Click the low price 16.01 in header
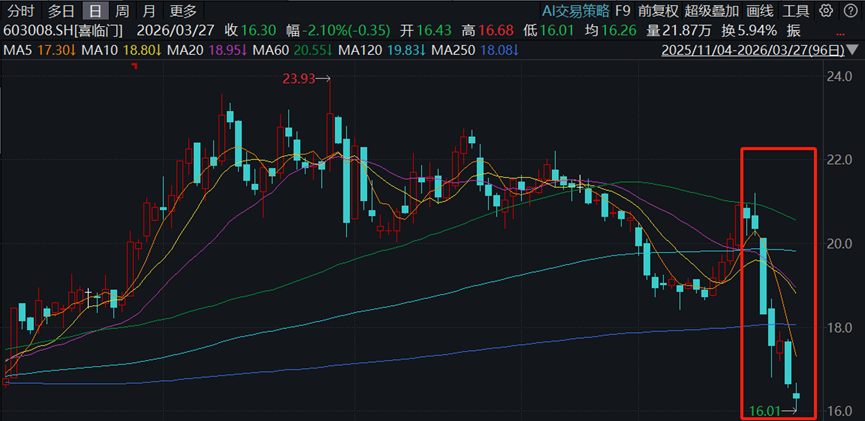The width and height of the screenshot is (865, 421). (557, 30)
